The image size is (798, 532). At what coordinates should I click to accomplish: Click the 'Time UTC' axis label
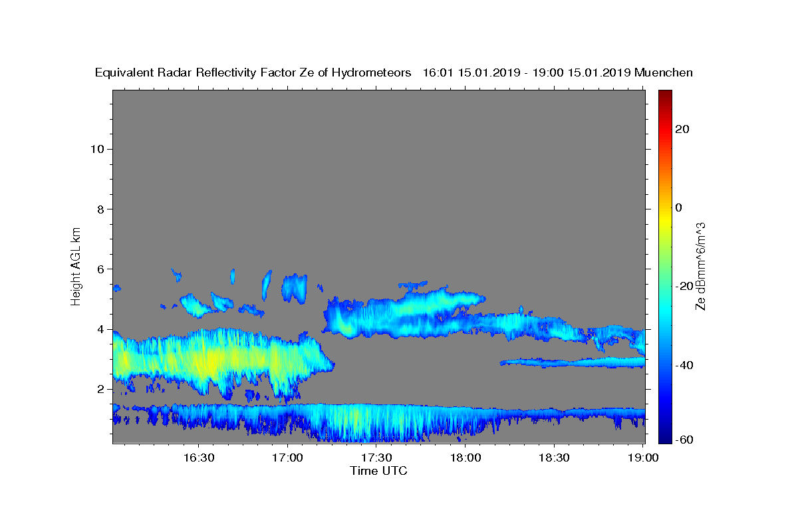click(x=378, y=471)
